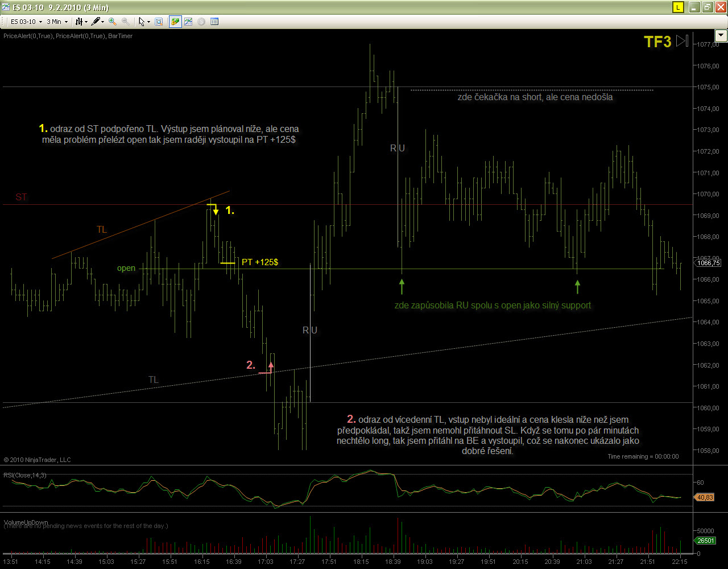Restore down the chart window
The image size is (728, 569).
(707, 7)
